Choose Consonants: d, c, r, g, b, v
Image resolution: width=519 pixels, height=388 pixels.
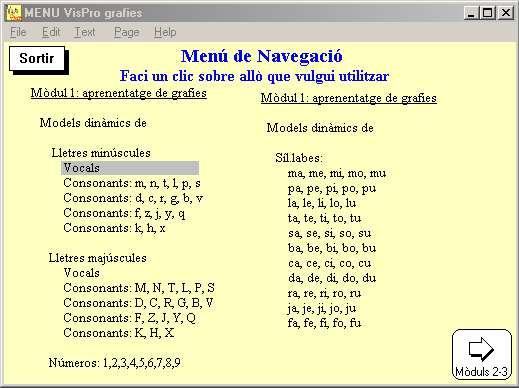[133, 198]
